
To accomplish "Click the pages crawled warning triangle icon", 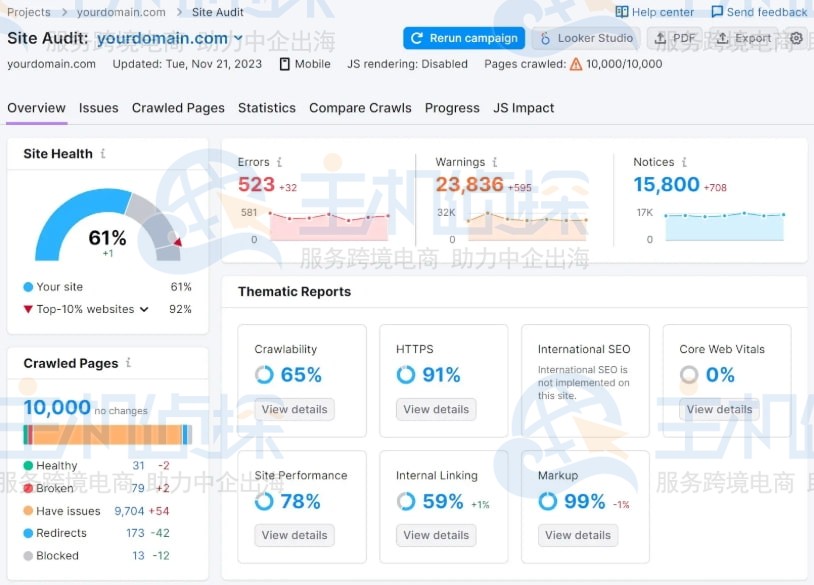I will [x=575, y=64].
